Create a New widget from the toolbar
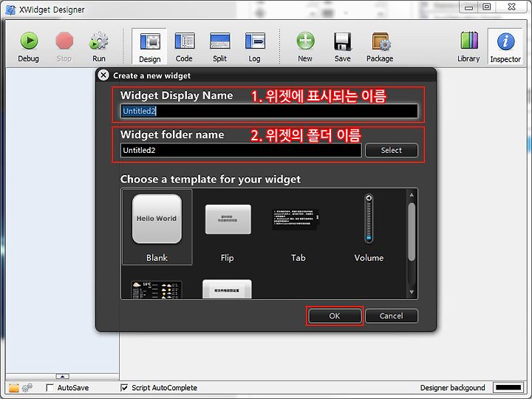The image size is (532, 399). pyautogui.click(x=305, y=47)
